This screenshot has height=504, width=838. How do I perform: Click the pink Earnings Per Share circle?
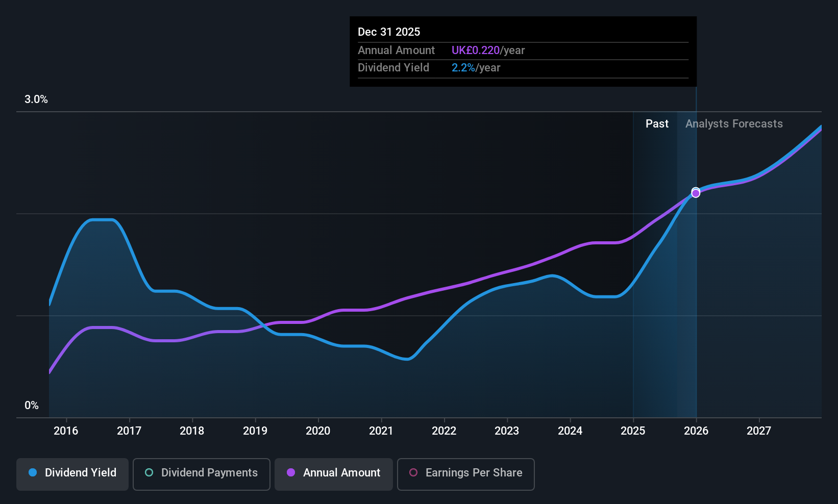[x=414, y=472]
